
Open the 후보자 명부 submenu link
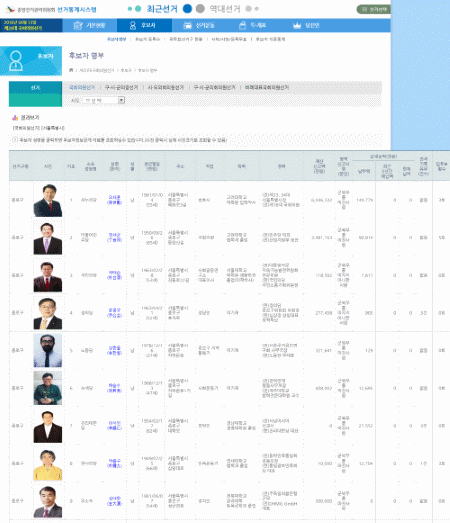pyautogui.click(x=116, y=39)
